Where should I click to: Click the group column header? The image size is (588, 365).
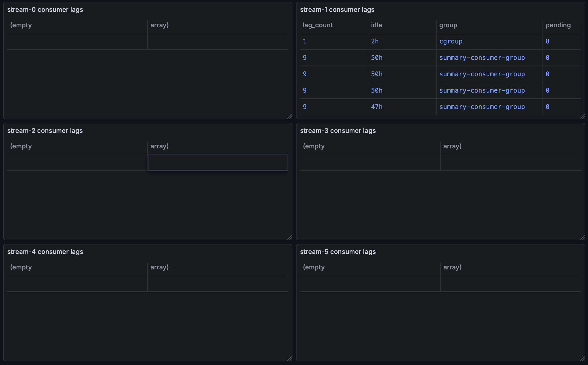(448, 25)
